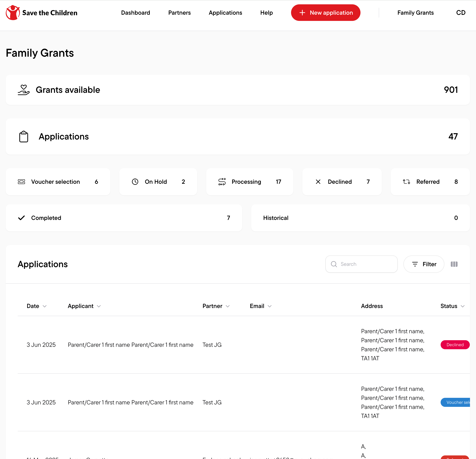Image resolution: width=476 pixels, height=459 pixels.
Task: Open the CD user menu
Action: [461, 13]
